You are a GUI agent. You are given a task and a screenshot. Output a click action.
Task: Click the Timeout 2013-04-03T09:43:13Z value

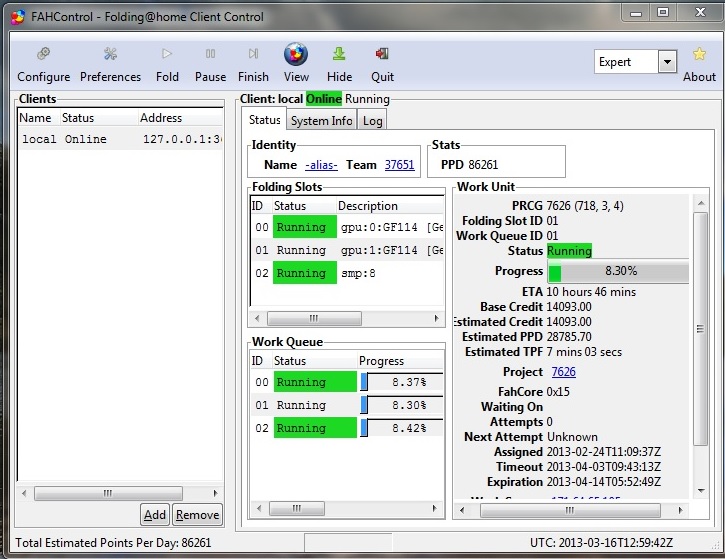pos(603,467)
